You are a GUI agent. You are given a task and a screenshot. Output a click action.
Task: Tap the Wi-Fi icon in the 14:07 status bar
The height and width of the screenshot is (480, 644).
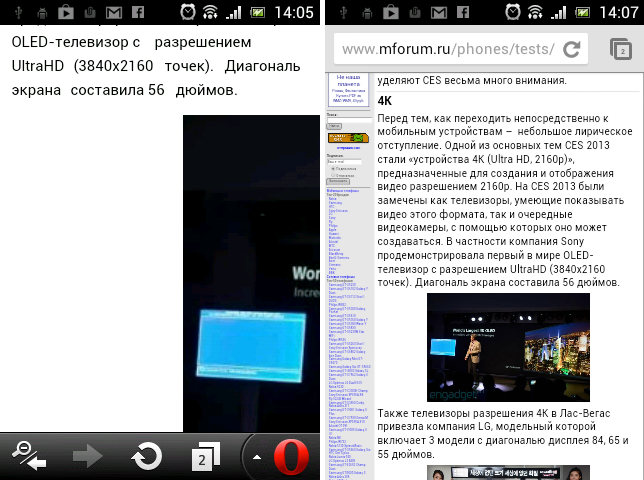click(535, 12)
